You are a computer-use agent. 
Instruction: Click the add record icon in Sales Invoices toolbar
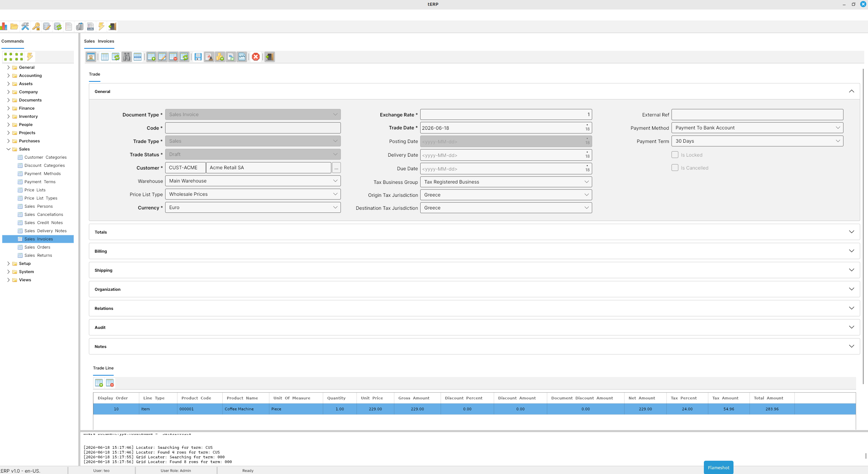[x=152, y=57]
